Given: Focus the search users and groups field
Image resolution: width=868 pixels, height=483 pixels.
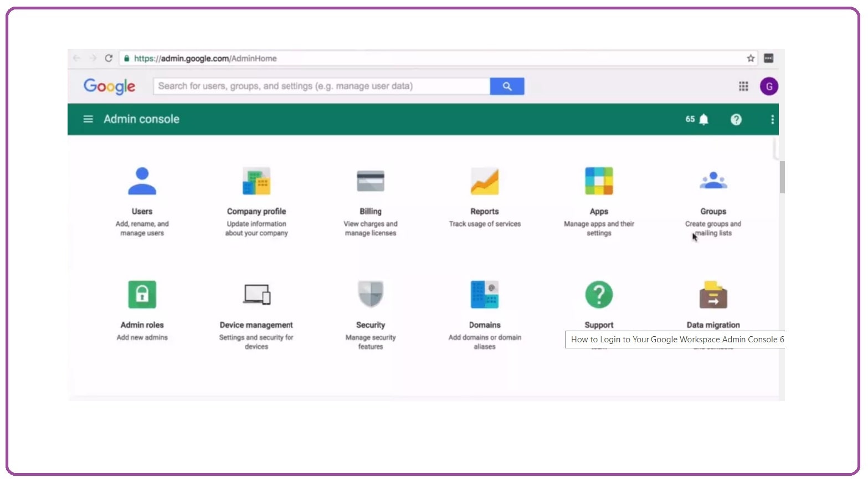Looking at the screenshot, I should coord(322,86).
